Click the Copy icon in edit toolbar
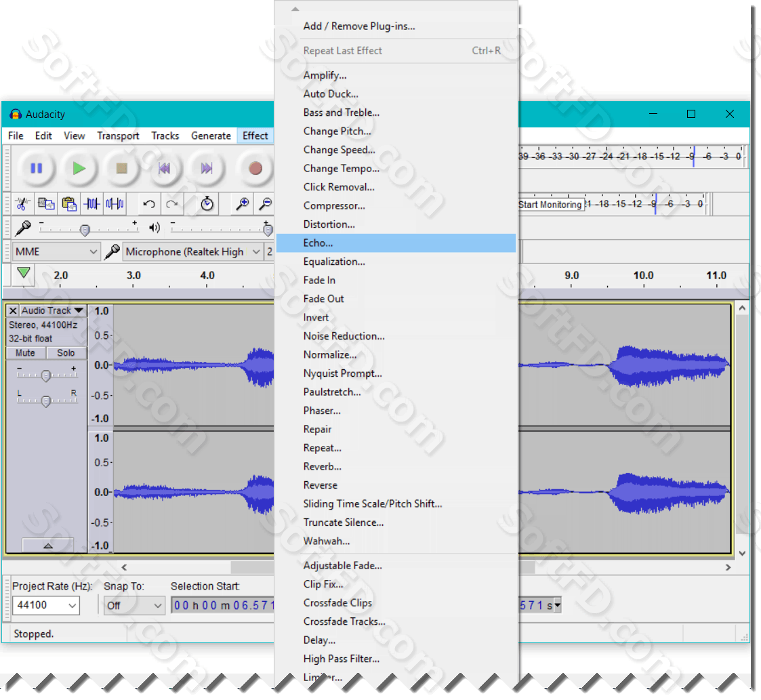The height and width of the screenshot is (700, 761). tap(45, 204)
